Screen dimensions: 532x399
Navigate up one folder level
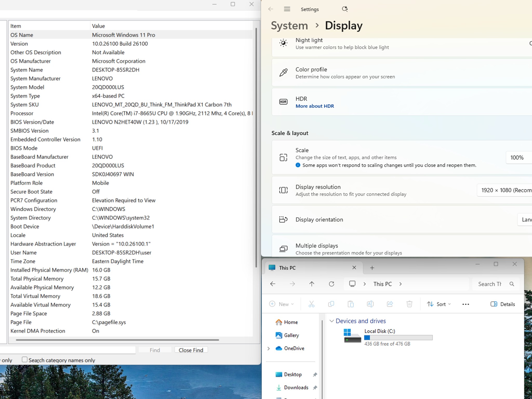pyautogui.click(x=312, y=284)
